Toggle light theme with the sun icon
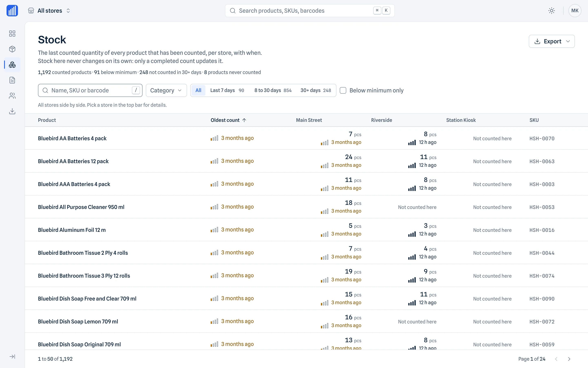Image resolution: width=588 pixels, height=368 pixels. coord(551,10)
